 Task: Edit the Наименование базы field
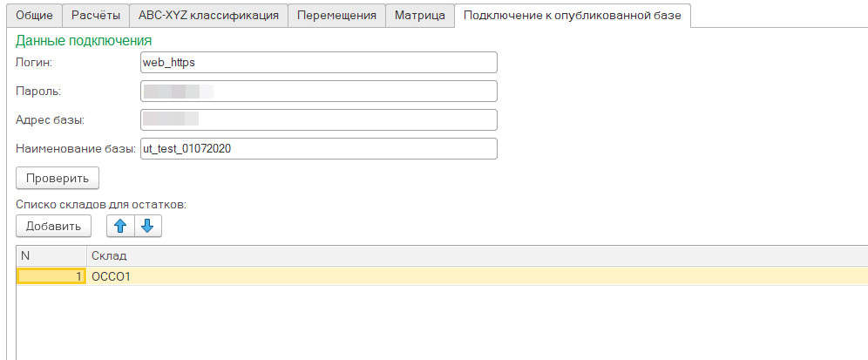317,149
